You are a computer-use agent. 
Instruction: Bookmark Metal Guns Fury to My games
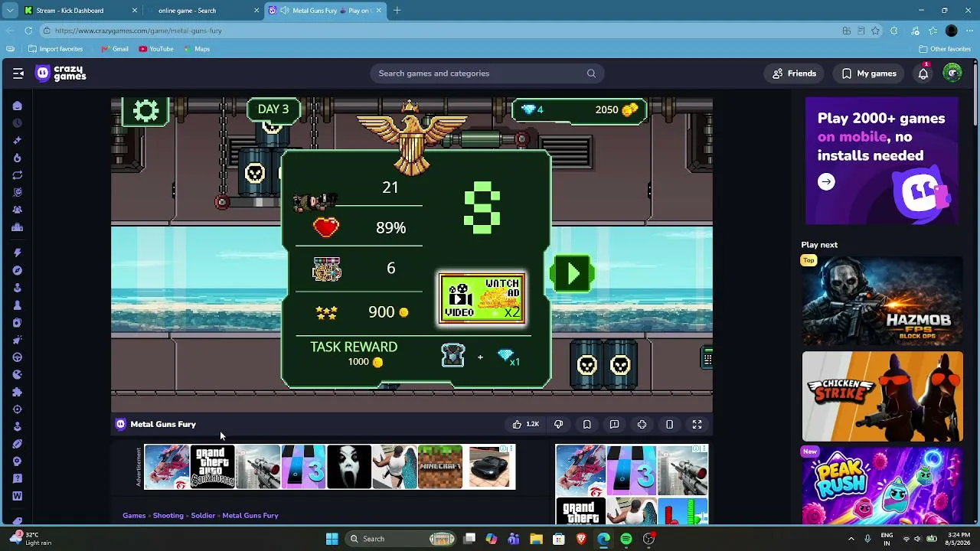(x=586, y=424)
